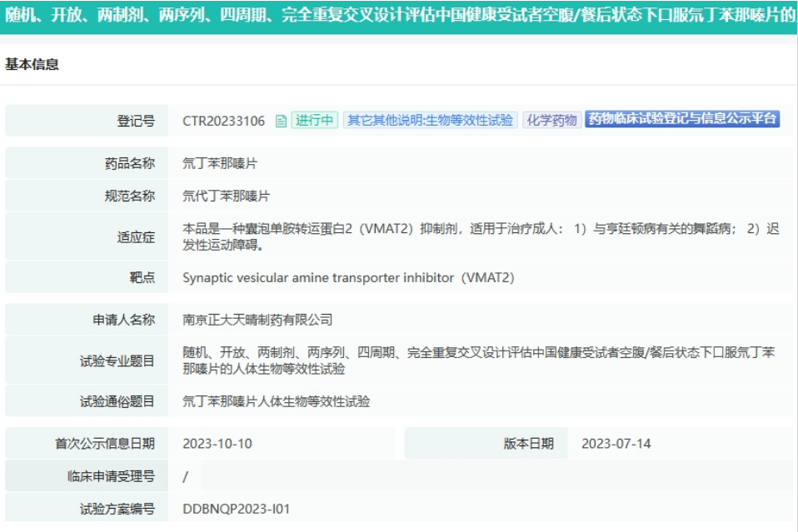Screen dimensions: 798x532
Task: Click the 规范名称 field label
Action: coord(130,196)
